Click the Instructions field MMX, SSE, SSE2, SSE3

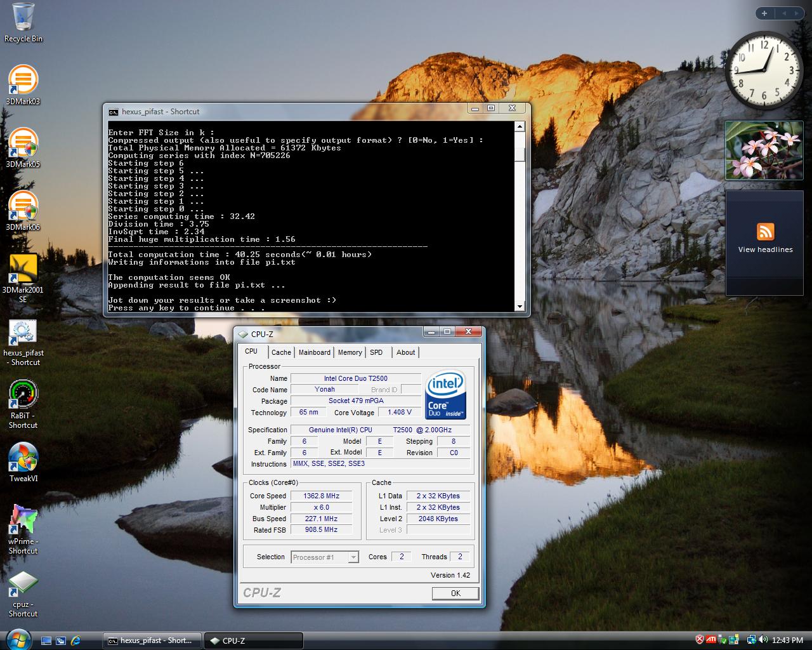pos(381,463)
